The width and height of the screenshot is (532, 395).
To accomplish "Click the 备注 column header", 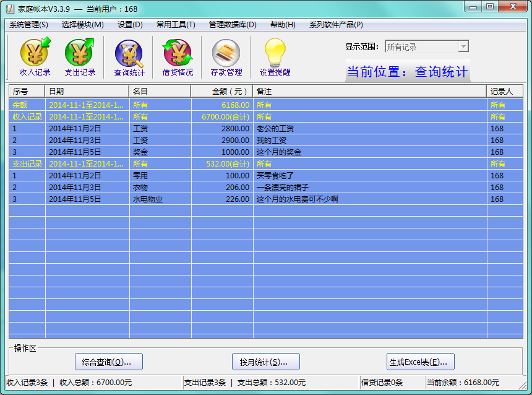I will (369, 92).
